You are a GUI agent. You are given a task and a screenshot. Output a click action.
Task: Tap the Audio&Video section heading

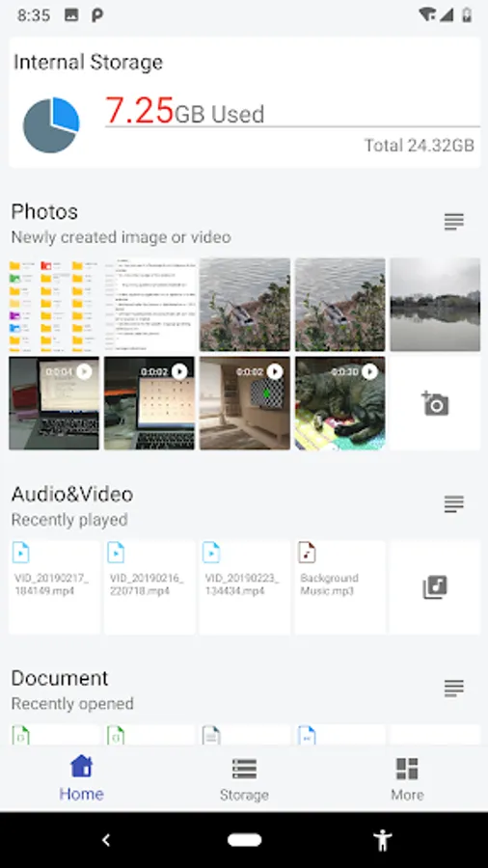(x=72, y=494)
